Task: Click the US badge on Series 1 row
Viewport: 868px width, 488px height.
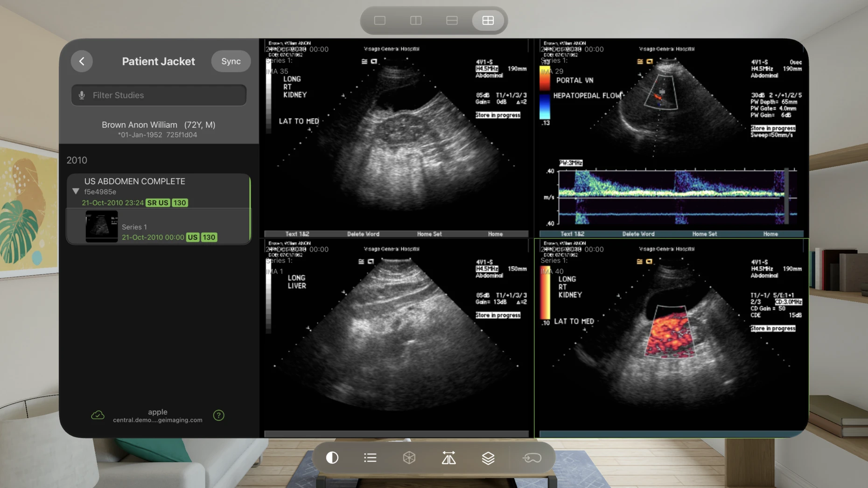Action: (192, 237)
